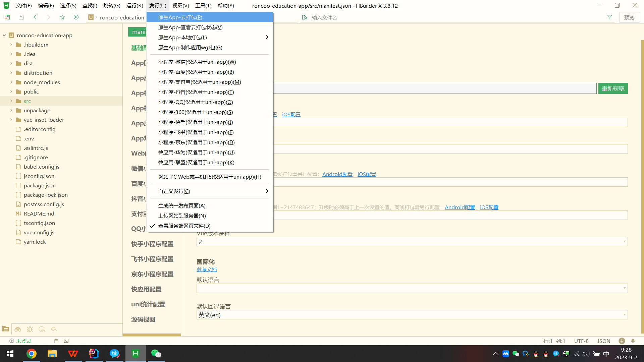Screen dimensions: 644x362
Task: Open the 参考文档 link under 国际化
Action: point(207,269)
